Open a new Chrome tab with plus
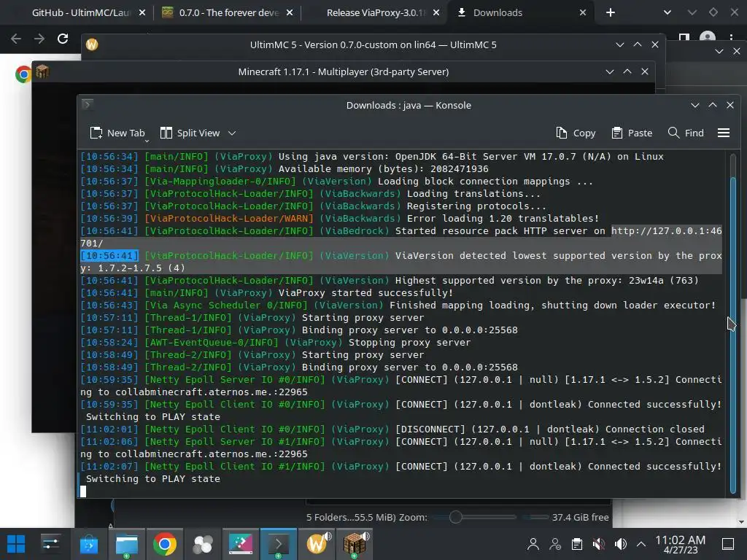The height and width of the screenshot is (560, 747). [611, 13]
